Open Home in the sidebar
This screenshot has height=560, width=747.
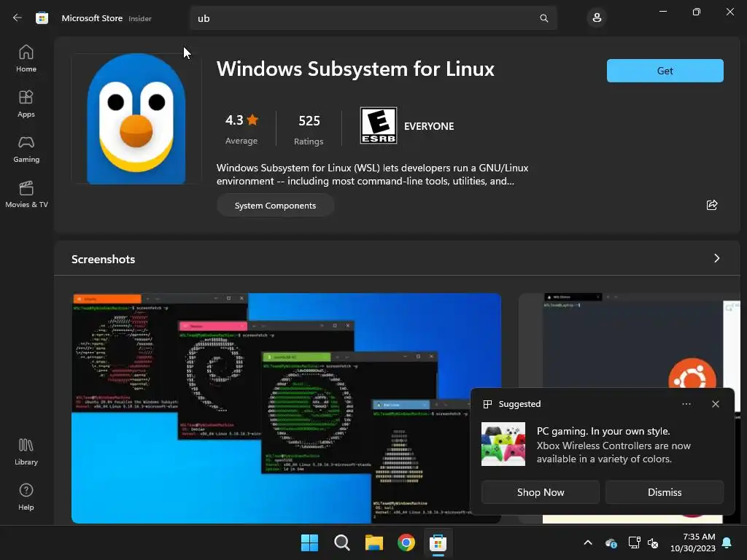26,58
